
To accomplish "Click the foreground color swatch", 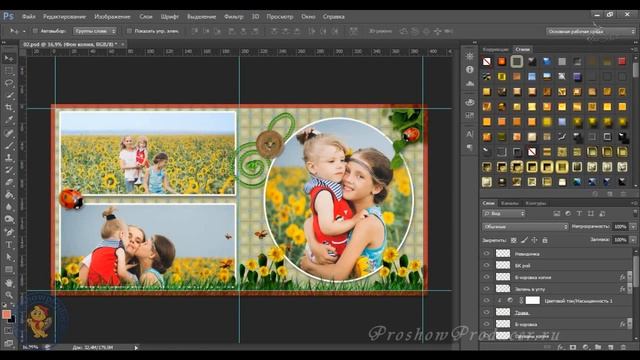I will pyautogui.click(x=6, y=314).
